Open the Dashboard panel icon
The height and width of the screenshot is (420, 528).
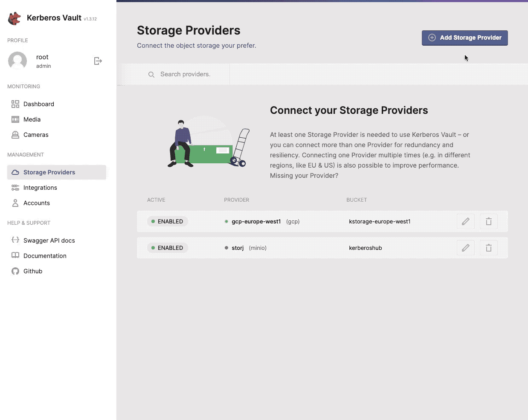point(15,104)
